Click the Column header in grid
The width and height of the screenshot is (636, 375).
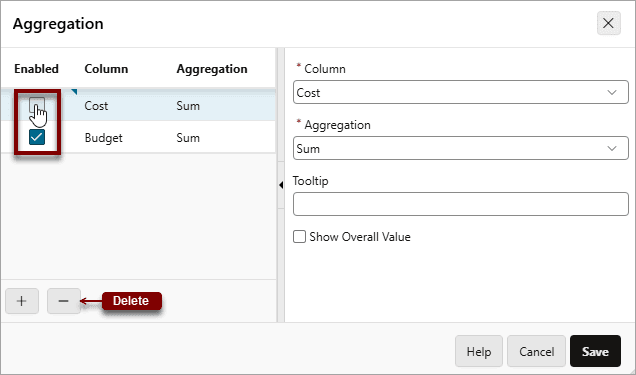pyautogui.click(x=106, y=69)
